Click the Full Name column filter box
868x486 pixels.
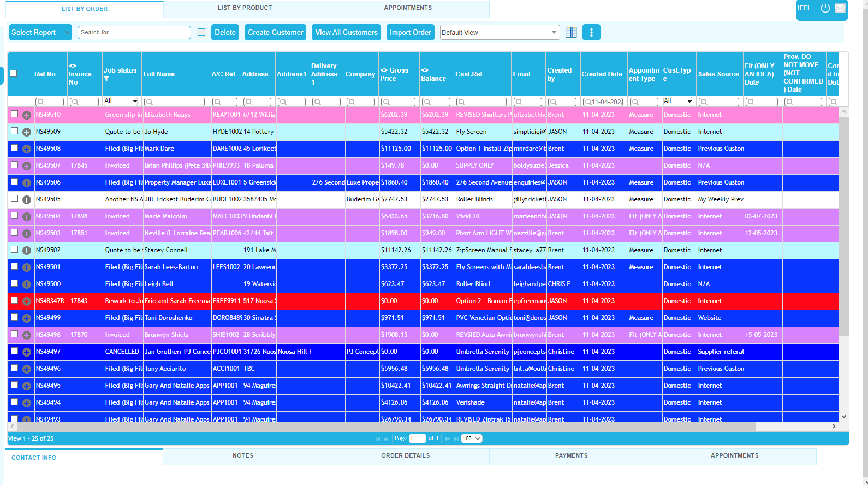[175, 102]
